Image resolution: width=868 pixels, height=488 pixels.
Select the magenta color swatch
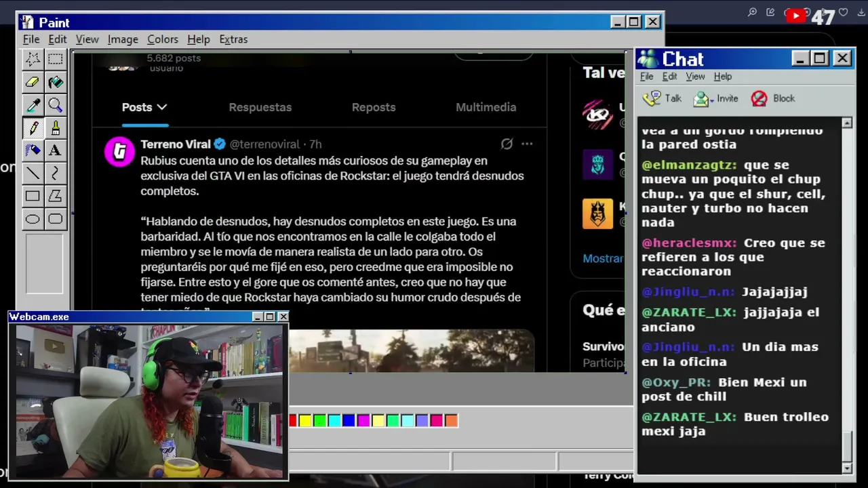click(363, 421)
